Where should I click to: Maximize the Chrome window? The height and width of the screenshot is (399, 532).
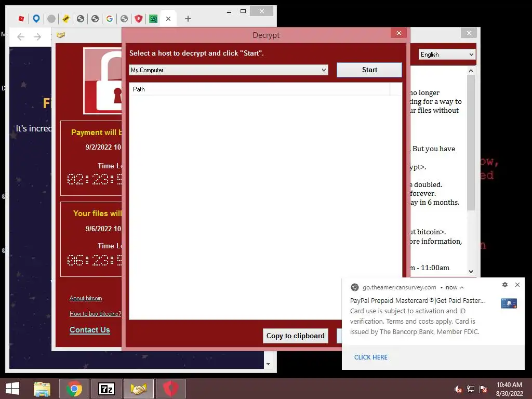[243, 11]
